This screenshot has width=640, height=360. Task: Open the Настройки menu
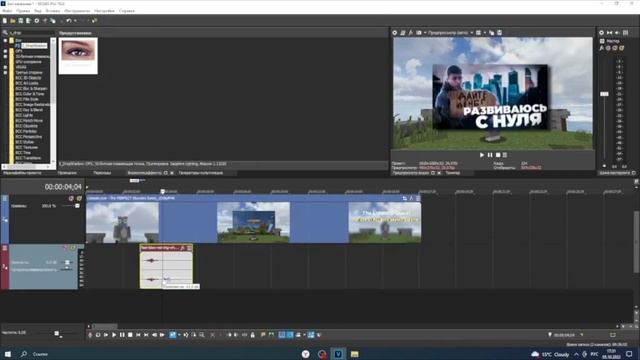point(104,11)
